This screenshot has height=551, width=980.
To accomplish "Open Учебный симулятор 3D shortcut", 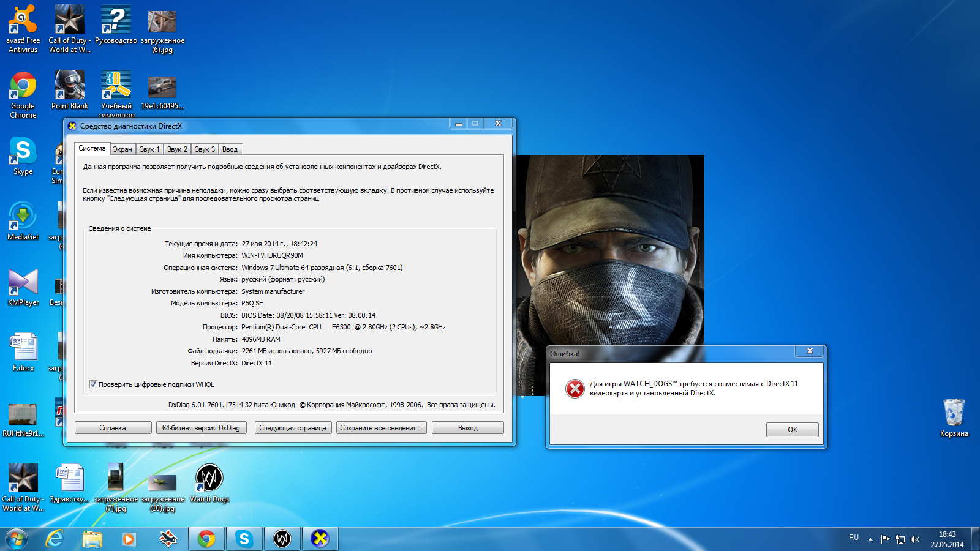I will tap(116, 94).
